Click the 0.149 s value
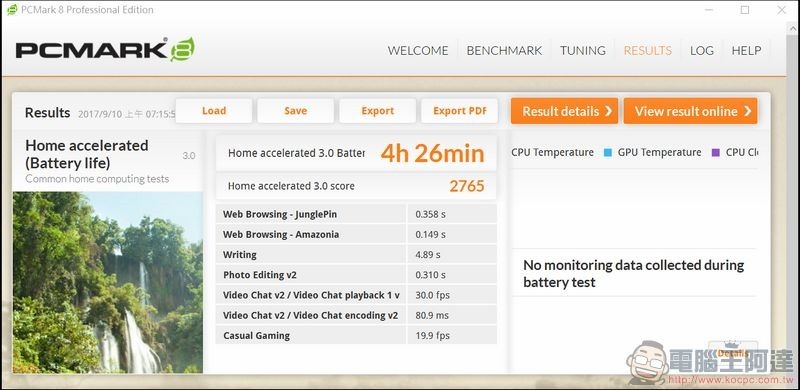The image size is (800, 390). click(x=431, y=235)
